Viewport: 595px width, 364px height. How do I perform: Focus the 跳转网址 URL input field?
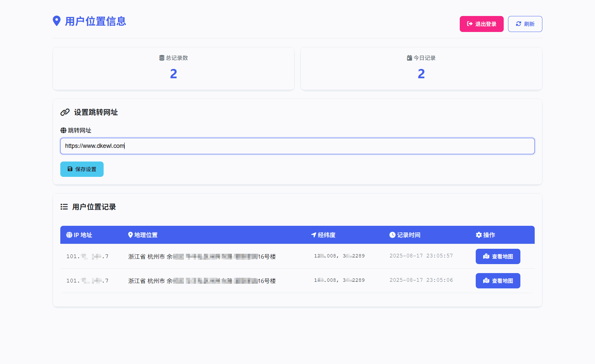point(297,146)
